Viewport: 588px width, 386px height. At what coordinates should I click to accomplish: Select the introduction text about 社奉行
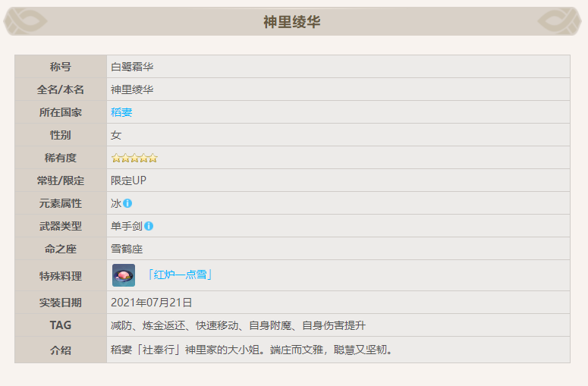(x=252, y=350)
